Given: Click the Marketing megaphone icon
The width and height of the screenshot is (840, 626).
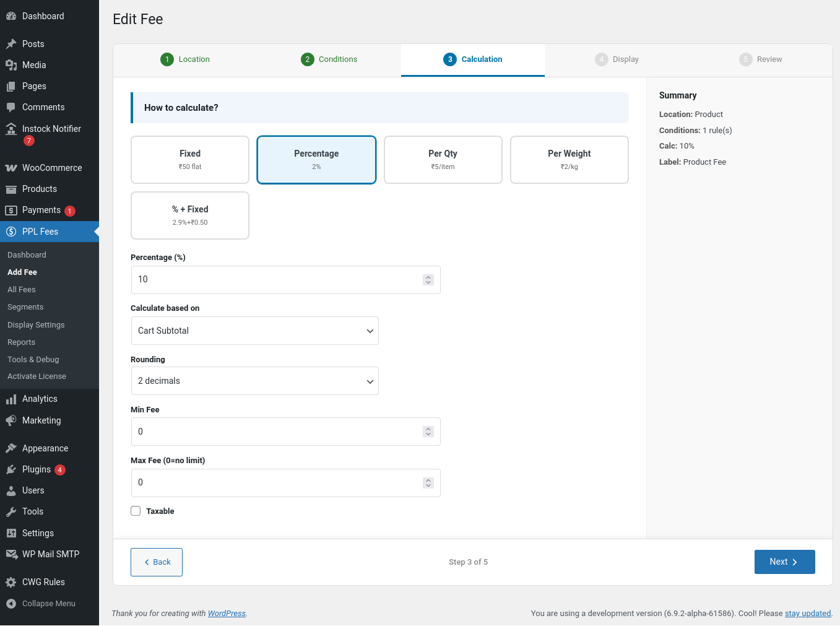Looking at the screenshot, I should tap(11, 420).
